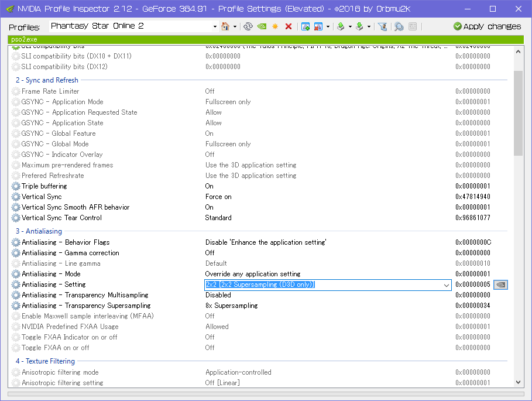Click the scrollbar down arrow
The width and height of the screenshot is (532, 401).
[x=518, y=382]
